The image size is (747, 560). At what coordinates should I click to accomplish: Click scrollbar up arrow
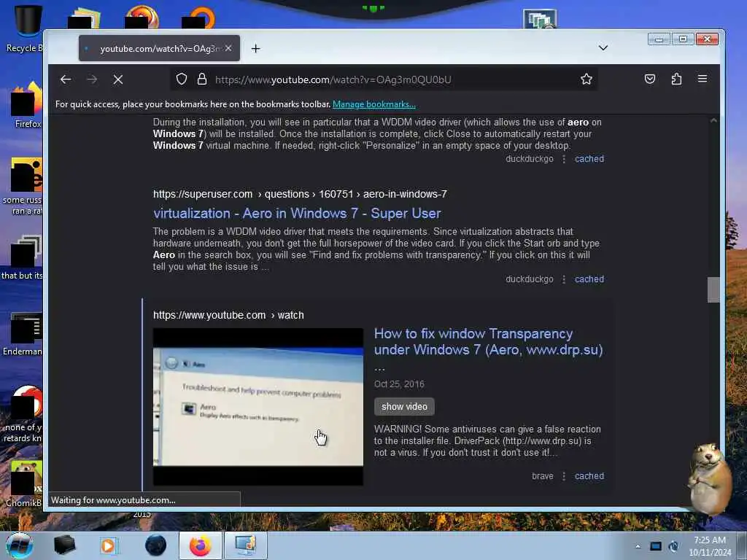(x=713, y=120)
